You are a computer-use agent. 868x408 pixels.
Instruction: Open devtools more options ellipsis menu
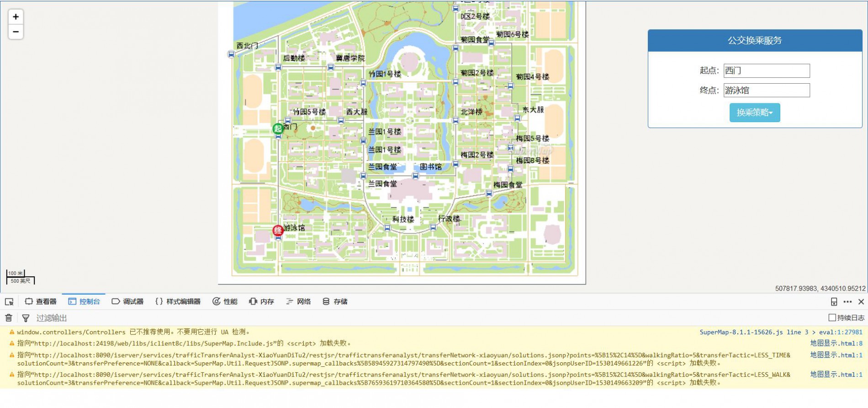tap(847, 302)
